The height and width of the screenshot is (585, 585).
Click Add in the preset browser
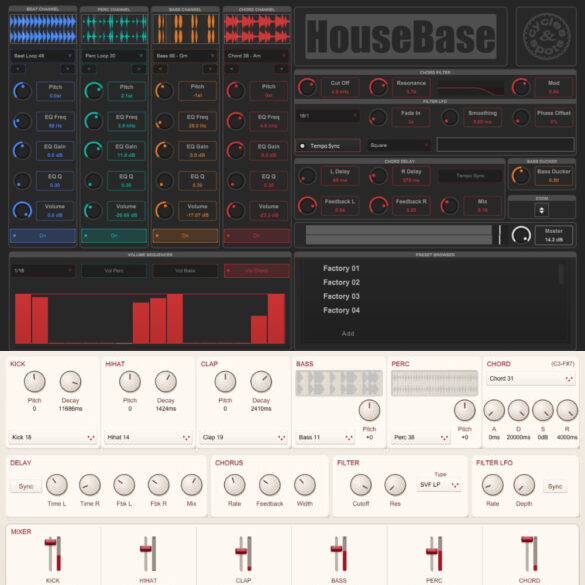click(348, 334)
